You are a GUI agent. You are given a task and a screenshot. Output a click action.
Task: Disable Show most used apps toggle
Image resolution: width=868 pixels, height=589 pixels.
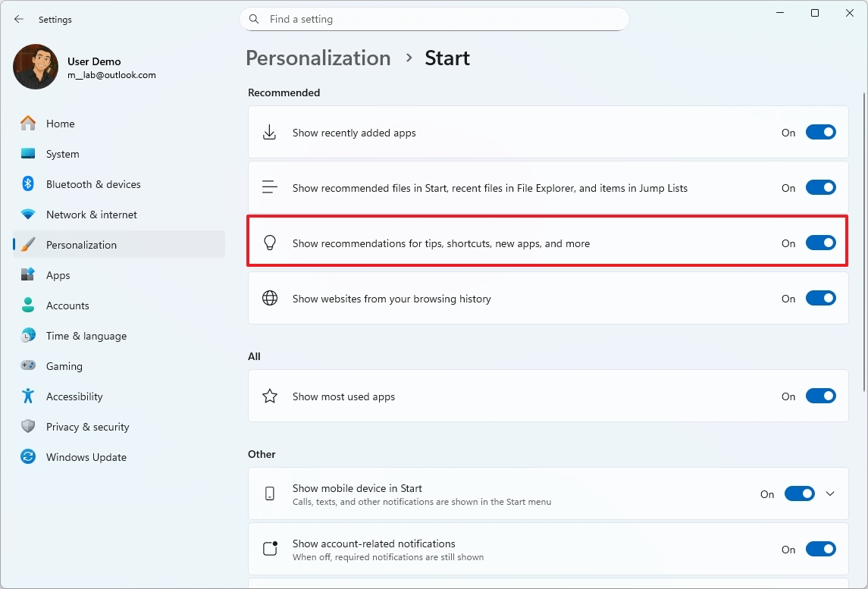[820, 396]
